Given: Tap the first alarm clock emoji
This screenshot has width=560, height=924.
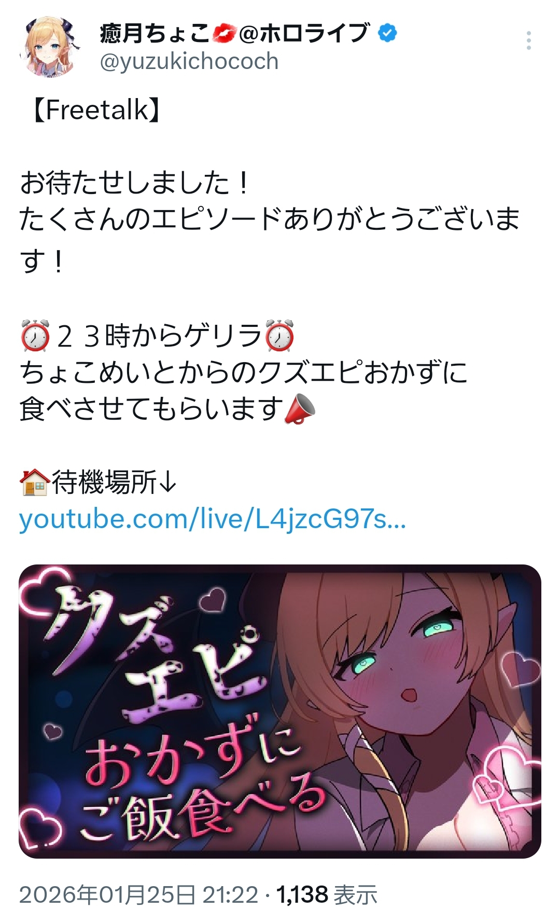Looking at the screenshot, I should (35, 336).
